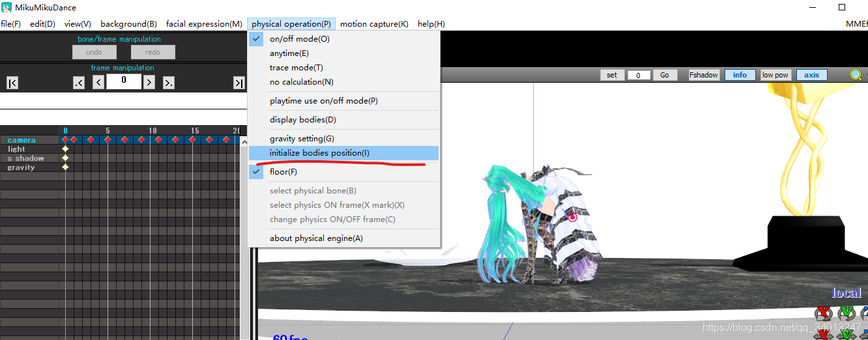Toggle on/off mode(O) physics option

[343, 39]
